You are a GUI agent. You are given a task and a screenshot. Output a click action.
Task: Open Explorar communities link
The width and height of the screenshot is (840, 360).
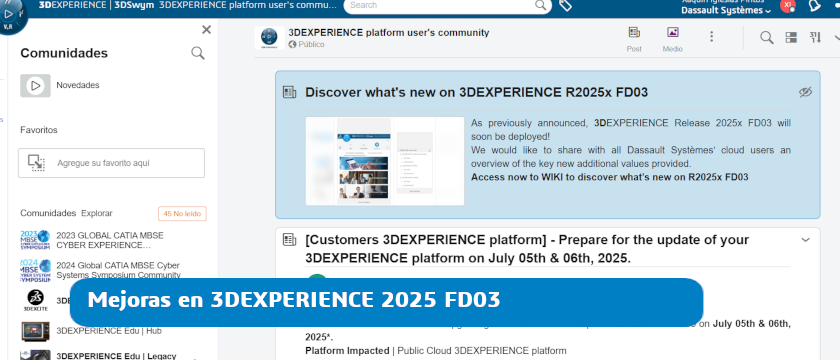coord(97,213)
